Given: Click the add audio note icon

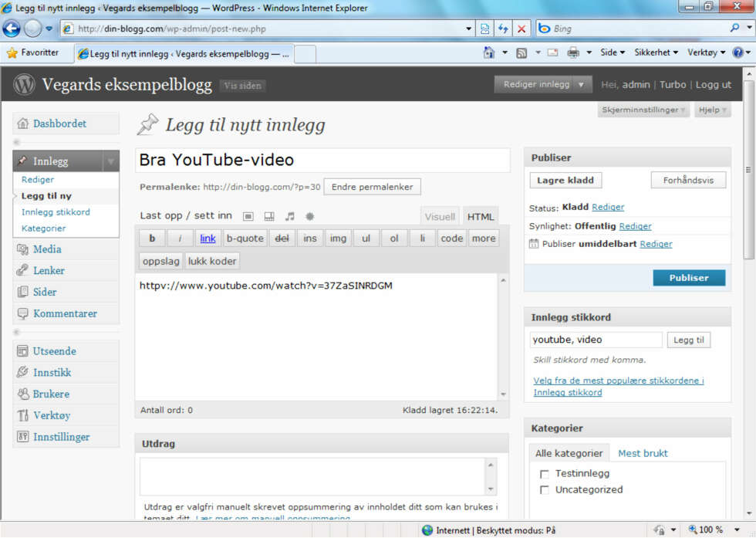Looking at the screenshot, I should coord(290,216).
